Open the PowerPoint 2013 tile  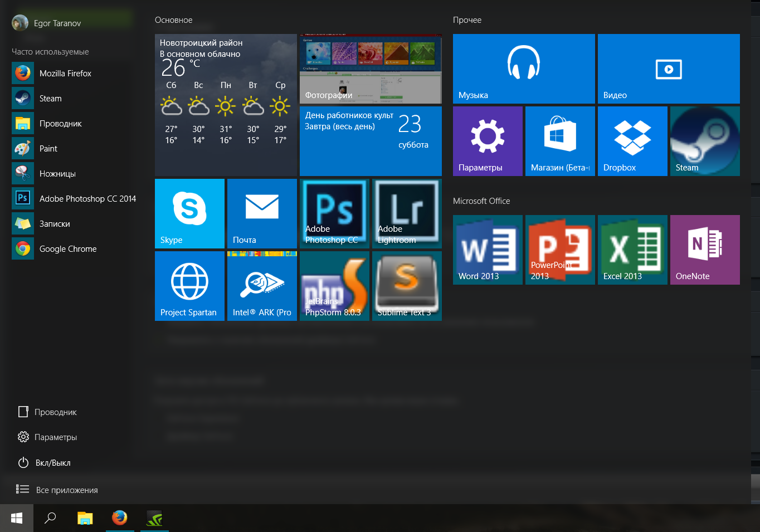coord(560,250)
